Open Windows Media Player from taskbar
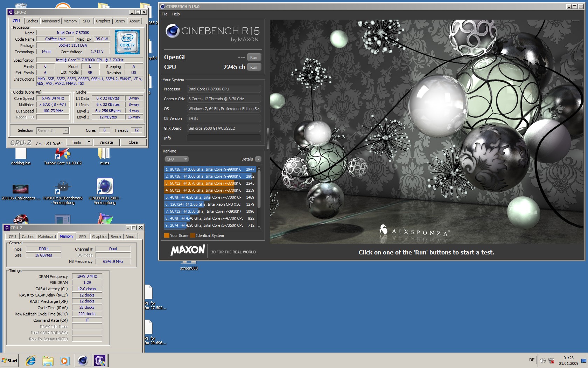 click(x=65, y=360)
